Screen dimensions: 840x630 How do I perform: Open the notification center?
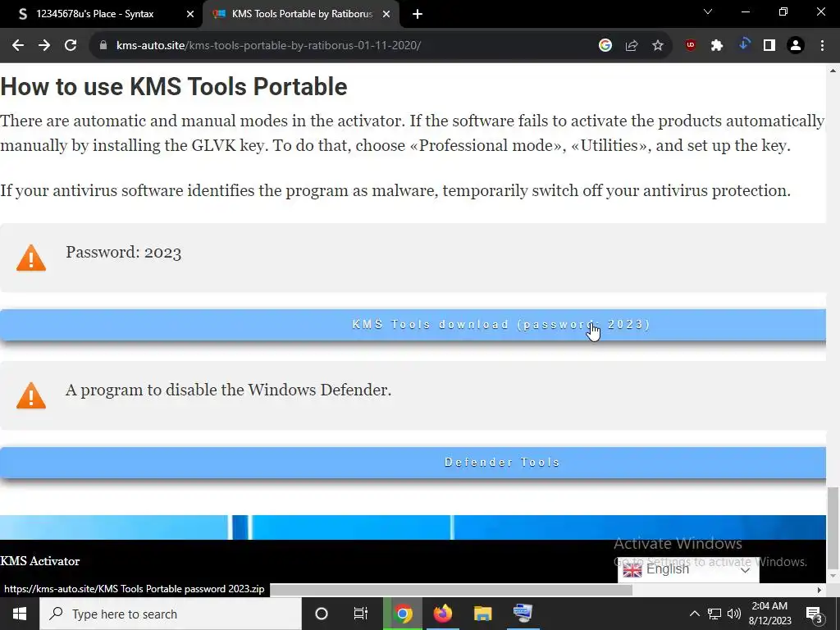click(x=815, y=614)
